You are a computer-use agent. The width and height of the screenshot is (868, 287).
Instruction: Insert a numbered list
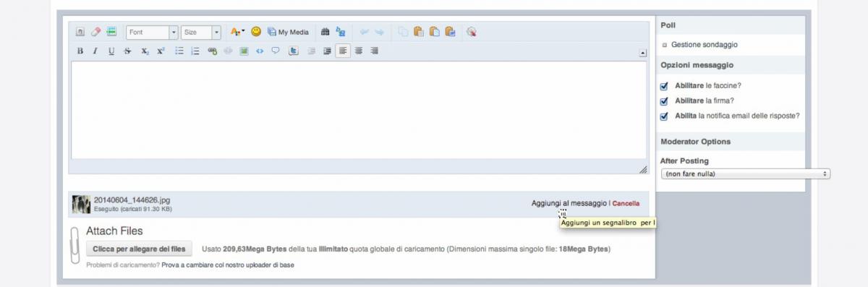pos(195,51)
